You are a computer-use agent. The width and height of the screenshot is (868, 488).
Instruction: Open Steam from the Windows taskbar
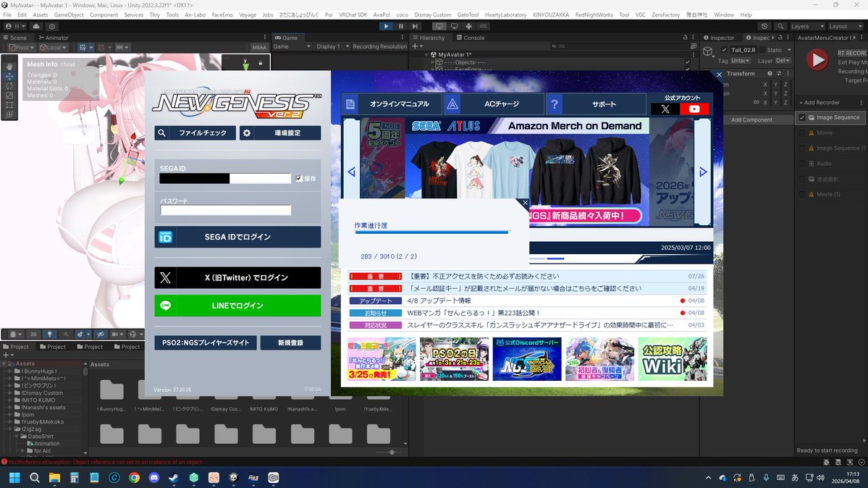tap(174, 477)
